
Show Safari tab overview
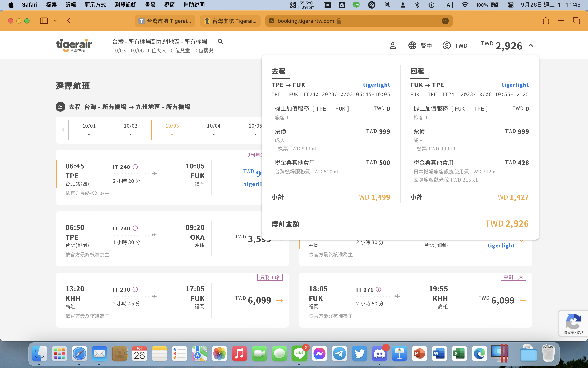click(x=576, y=21)
